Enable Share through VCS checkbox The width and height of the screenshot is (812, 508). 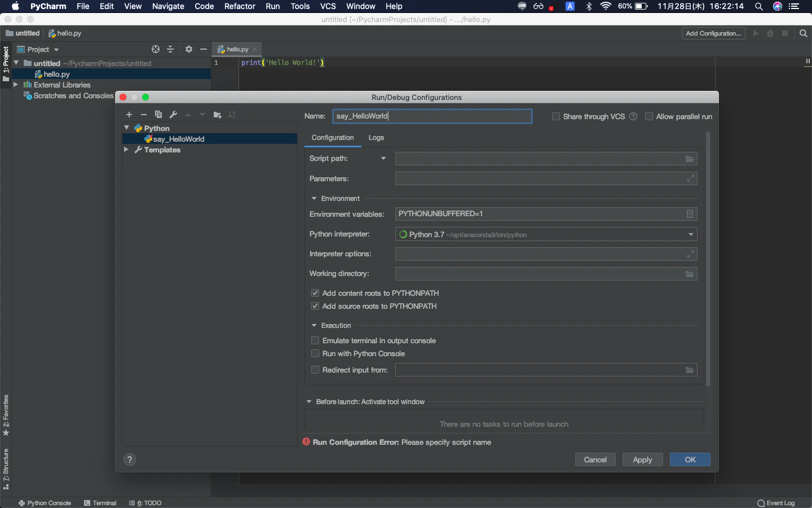click(556, 116)
